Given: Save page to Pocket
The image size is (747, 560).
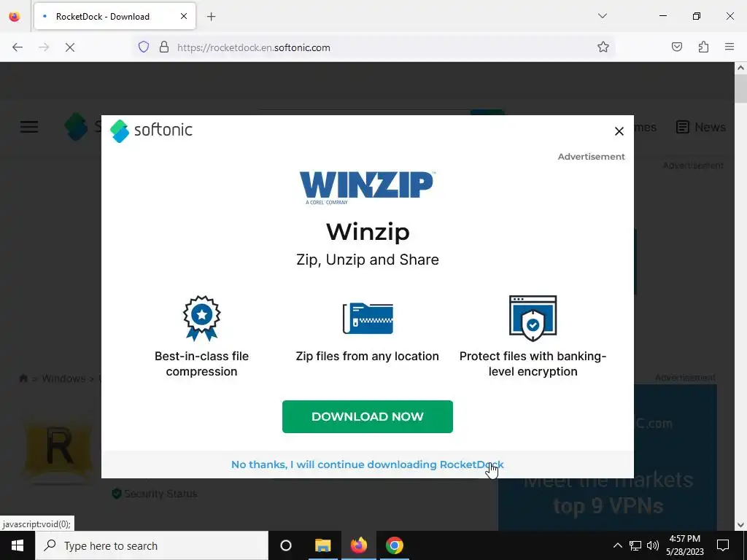Looking at the screenshot, I should coord(676,47).
